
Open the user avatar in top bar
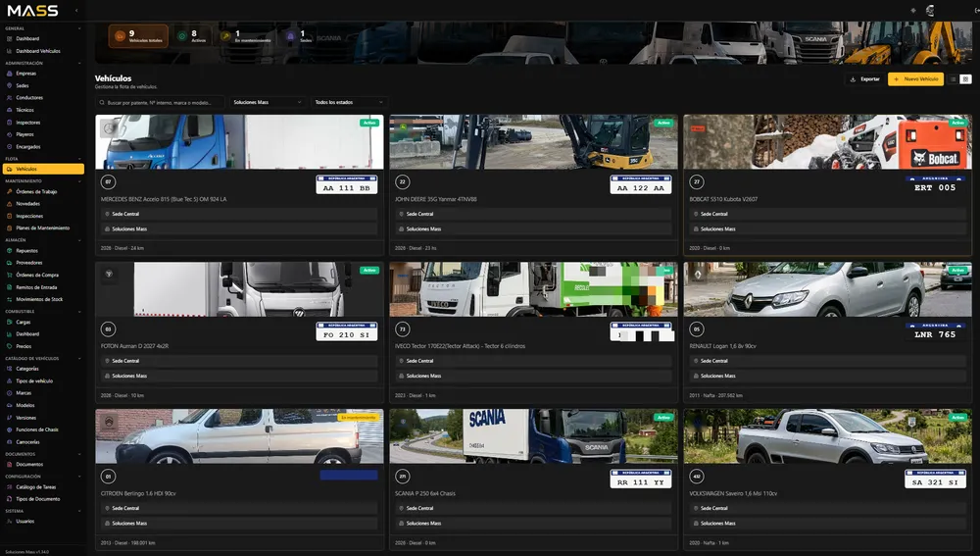pos(930,11)
